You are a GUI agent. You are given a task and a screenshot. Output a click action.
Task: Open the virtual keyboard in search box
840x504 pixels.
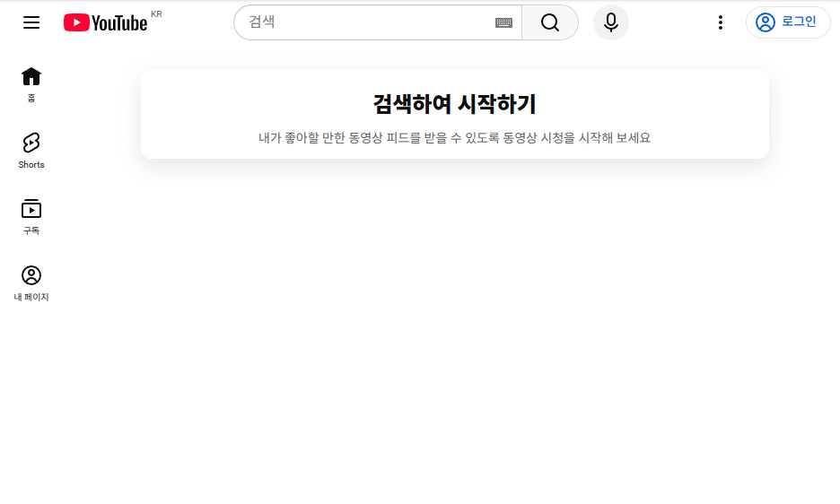(x=503, y=22)
